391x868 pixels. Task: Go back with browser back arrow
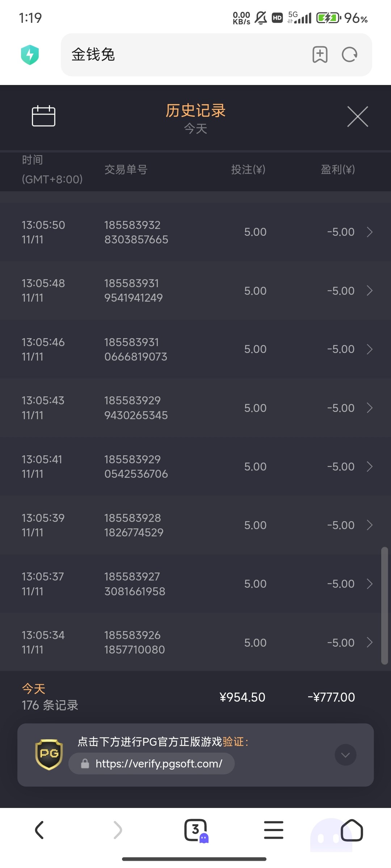click(x=39, y=830)
